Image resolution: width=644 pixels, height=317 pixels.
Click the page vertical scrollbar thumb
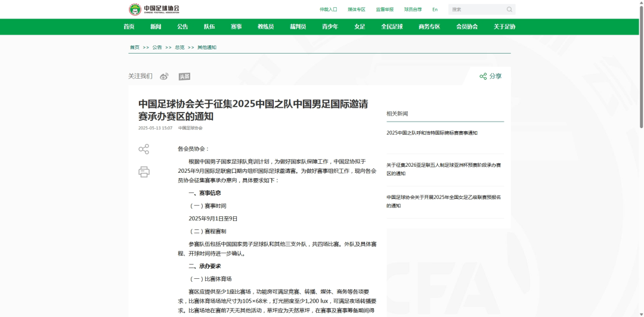coord(641,66)
